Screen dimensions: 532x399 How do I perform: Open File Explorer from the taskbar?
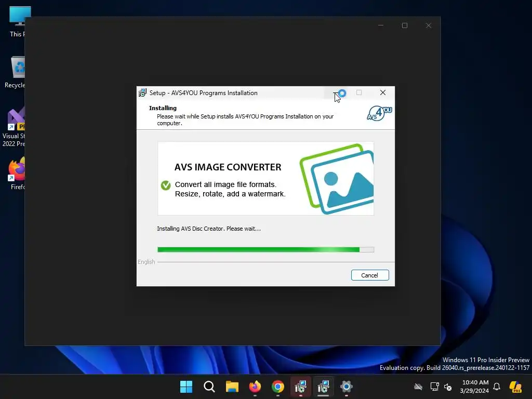click(x=232, y=387)
